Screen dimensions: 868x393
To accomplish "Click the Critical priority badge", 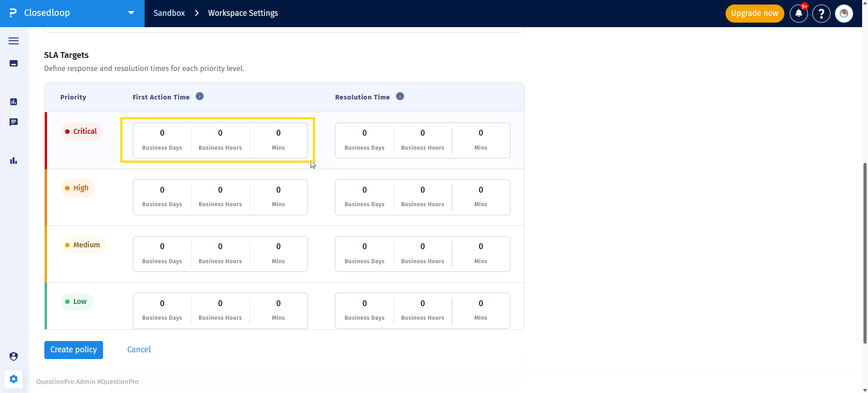I will 82,132.
